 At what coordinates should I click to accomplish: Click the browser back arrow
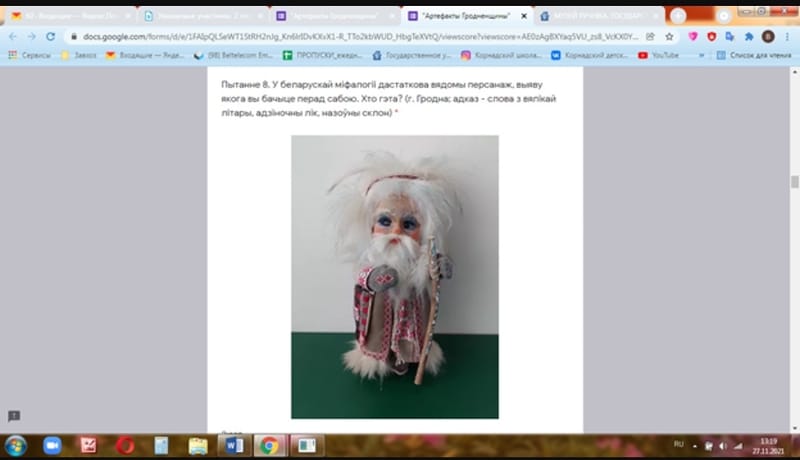13,36
